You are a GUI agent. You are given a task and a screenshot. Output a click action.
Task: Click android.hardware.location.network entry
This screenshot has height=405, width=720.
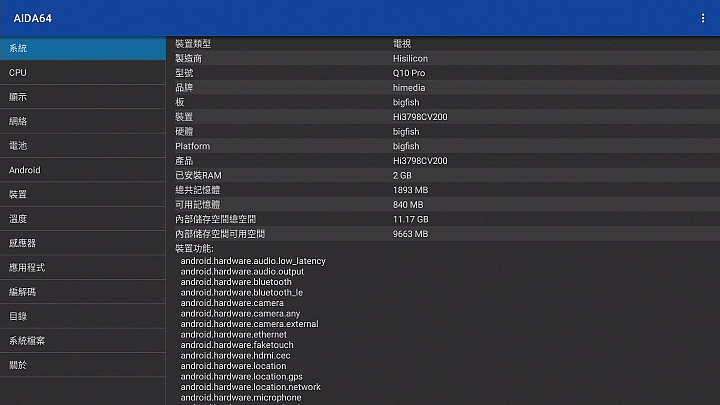tap(250, 387)
